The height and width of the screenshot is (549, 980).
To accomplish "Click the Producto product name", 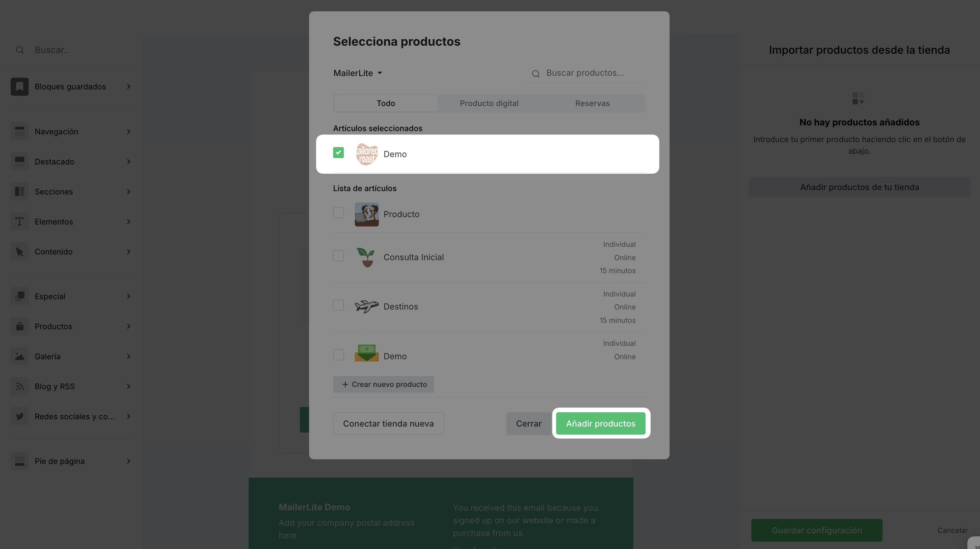I will [401, 214].
